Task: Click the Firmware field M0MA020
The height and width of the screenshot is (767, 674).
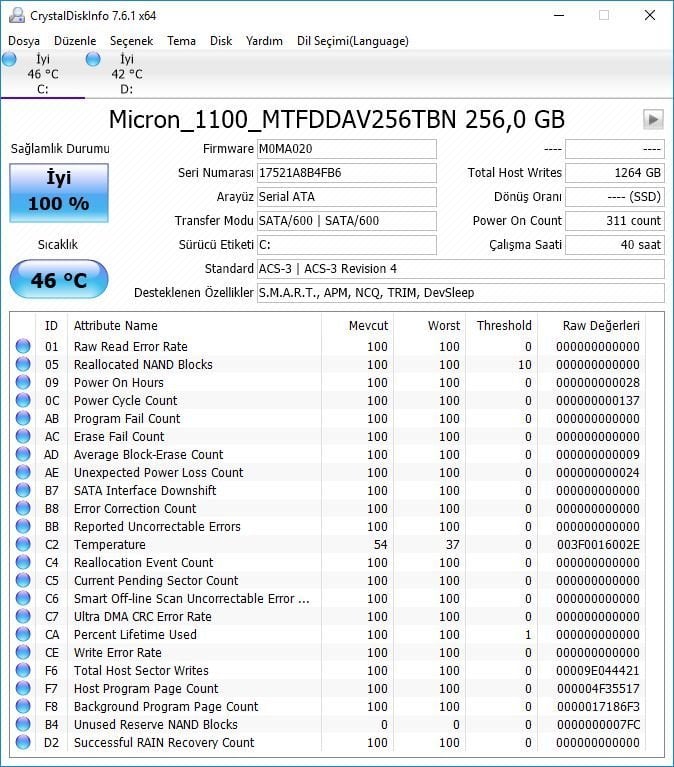Action: point(347,149)
